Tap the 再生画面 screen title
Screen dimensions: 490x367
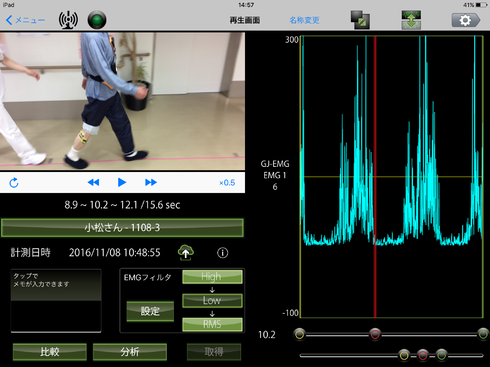click(x=245, y=20)
